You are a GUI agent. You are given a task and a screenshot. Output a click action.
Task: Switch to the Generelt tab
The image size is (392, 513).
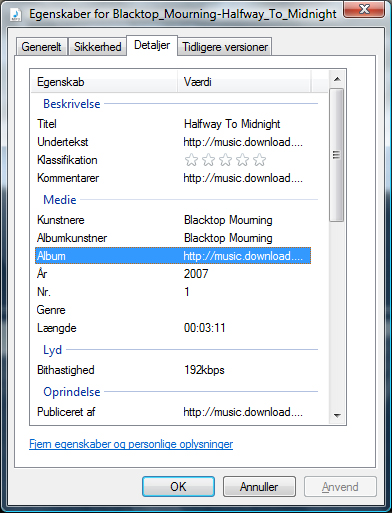[x=41, y=47]
